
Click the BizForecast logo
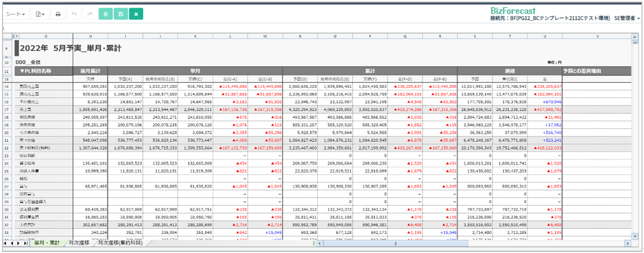coord(513,10)
